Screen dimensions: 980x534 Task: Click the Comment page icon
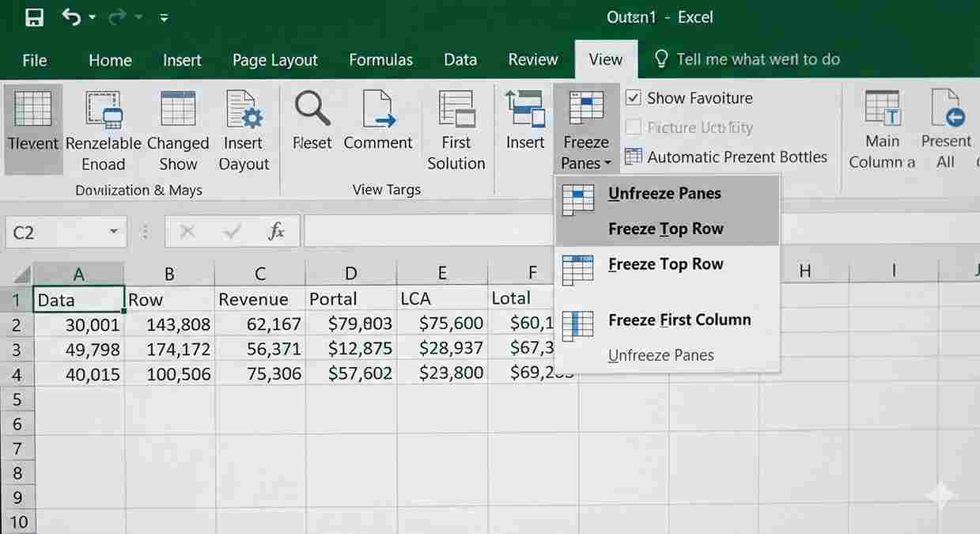[378, 109]
